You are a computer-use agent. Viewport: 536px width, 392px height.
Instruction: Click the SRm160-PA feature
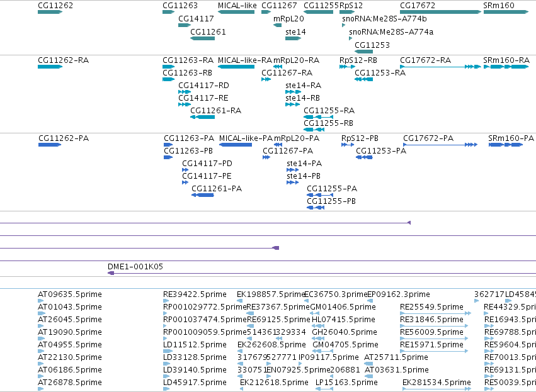pyautogui.click(x=506, y=145)
